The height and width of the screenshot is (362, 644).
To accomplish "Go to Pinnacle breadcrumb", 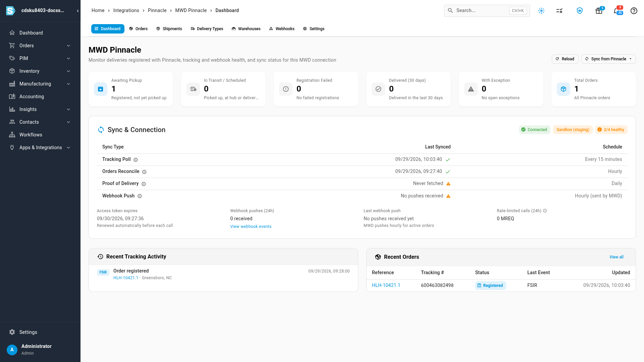I will [157, 10].
